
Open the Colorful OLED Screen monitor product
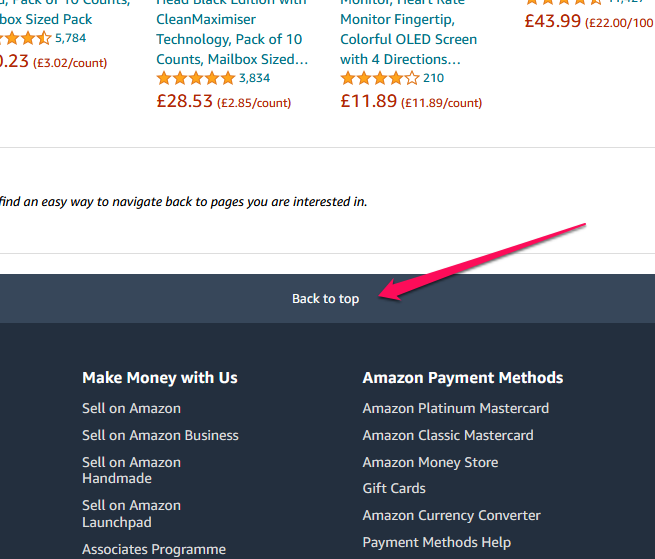tap(408, 39)
